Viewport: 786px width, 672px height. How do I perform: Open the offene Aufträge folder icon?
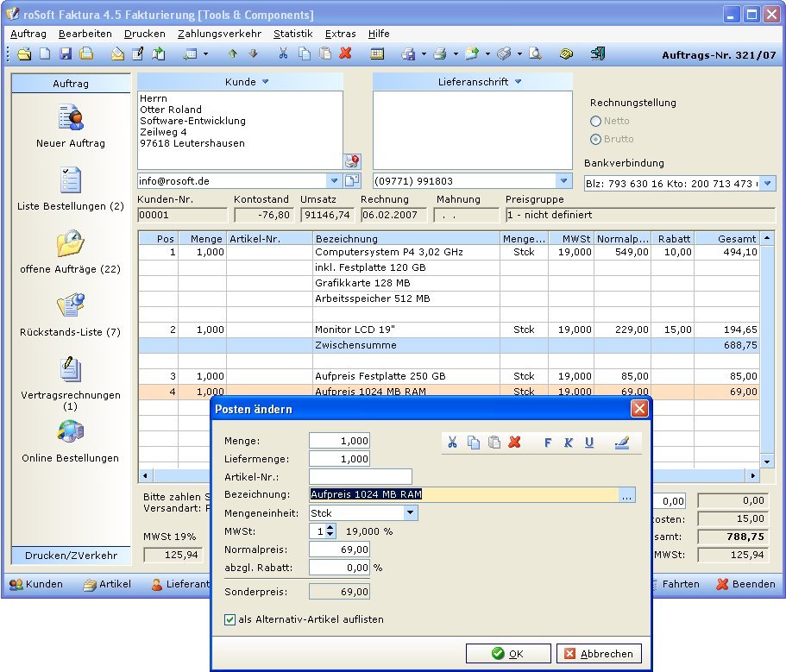[70, 243]
